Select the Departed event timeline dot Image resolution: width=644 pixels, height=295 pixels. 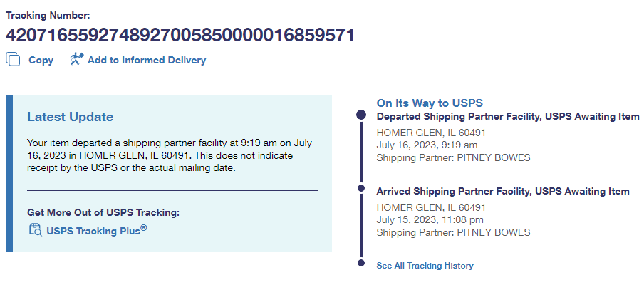pos(360,115)
